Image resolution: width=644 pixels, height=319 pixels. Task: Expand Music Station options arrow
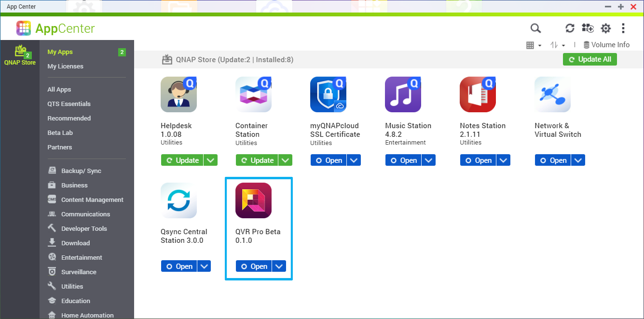[429, 160]
